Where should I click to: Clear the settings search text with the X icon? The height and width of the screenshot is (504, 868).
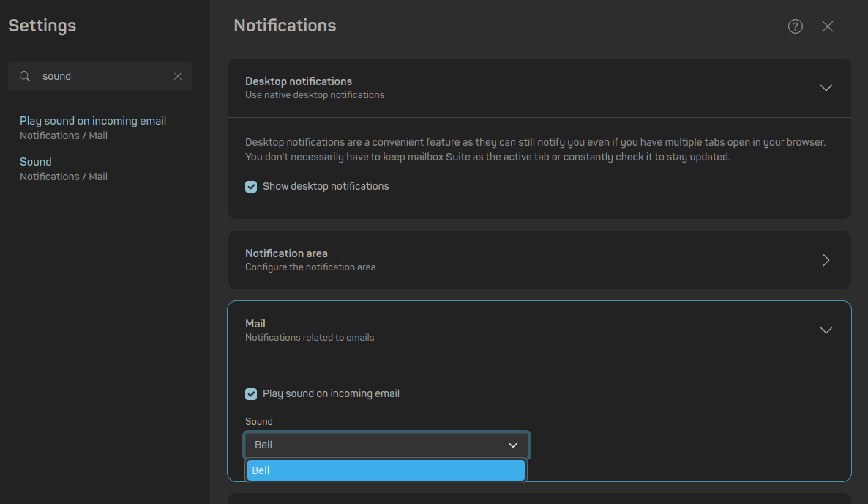(177, 76)
